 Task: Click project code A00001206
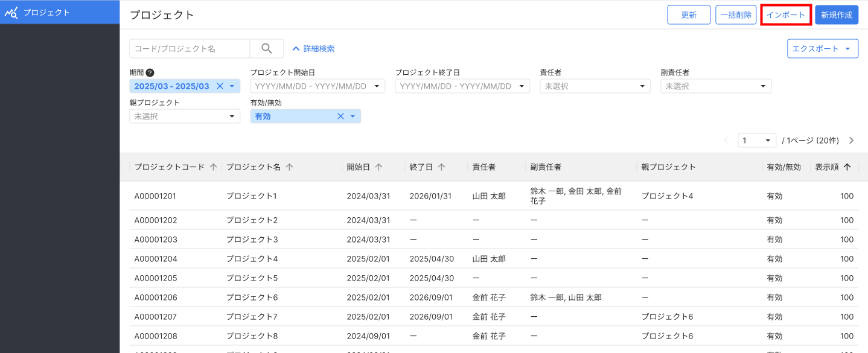[156, 297]
